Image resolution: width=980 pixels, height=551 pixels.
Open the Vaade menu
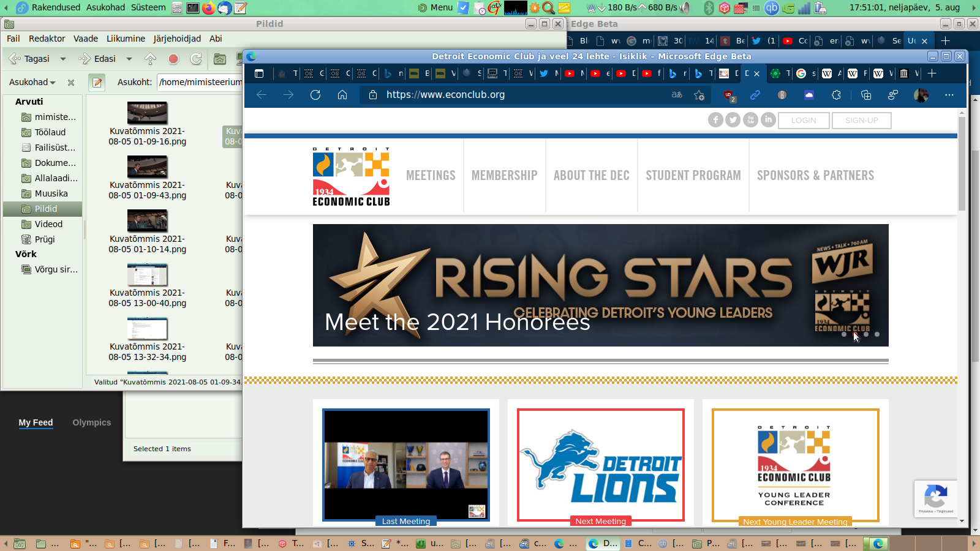coord(86,39)
